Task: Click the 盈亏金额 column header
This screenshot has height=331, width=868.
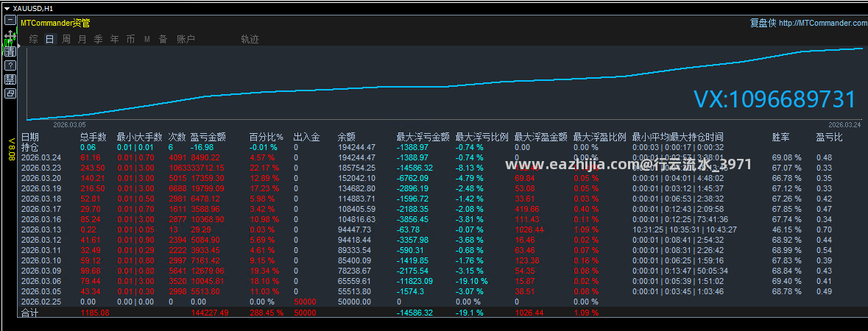Action: (208, 137)
